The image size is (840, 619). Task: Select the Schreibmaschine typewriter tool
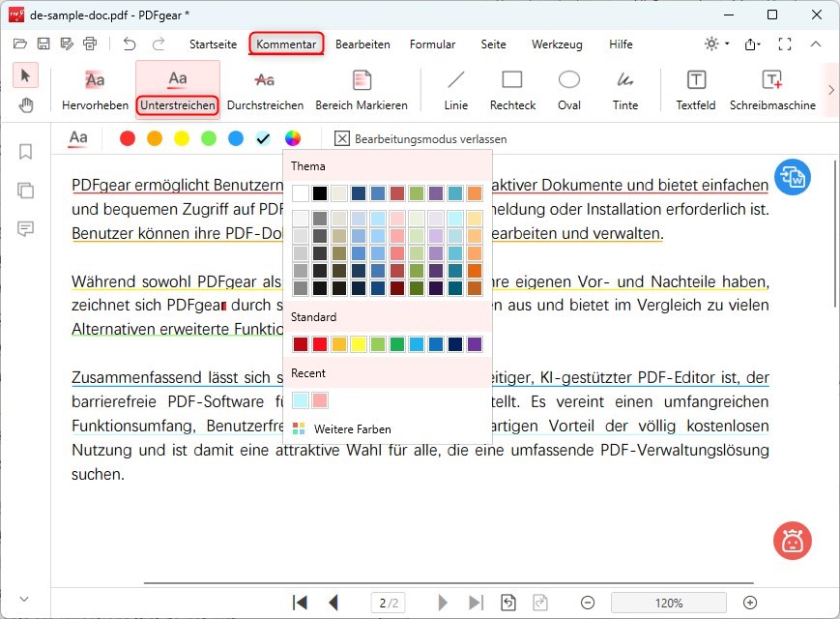click(772, 89)
